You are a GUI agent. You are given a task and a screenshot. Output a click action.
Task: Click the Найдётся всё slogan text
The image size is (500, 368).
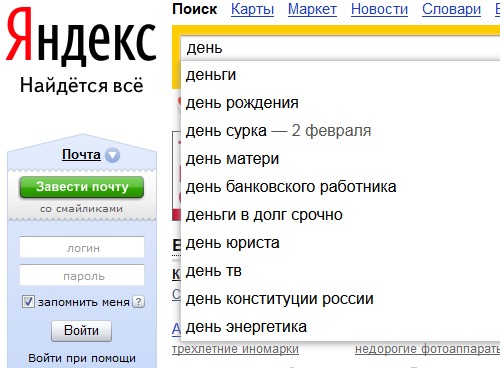coord(82,85)
